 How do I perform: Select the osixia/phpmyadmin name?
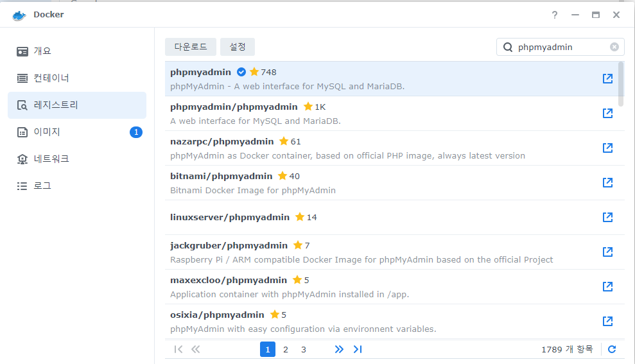coord(217,315)
